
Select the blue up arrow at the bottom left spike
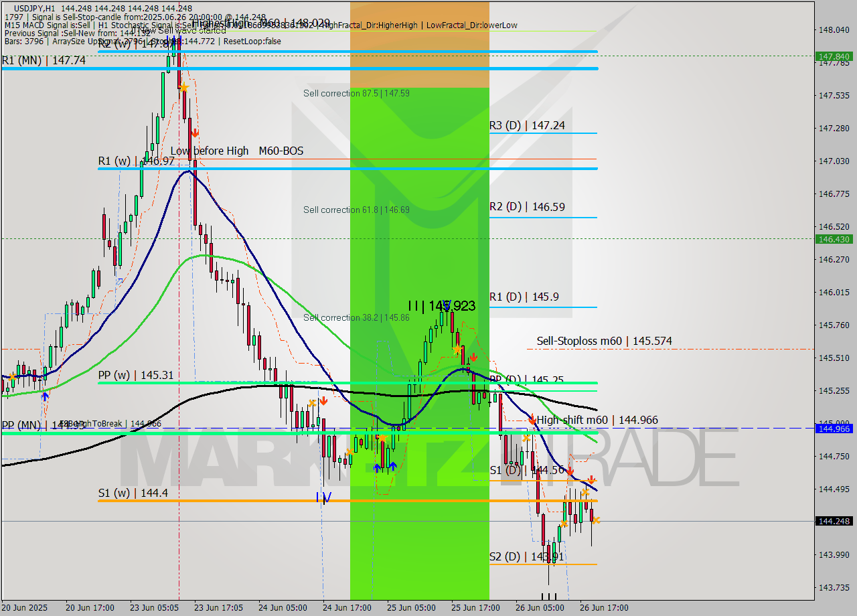pyautogui.click(x=46, y=396)
